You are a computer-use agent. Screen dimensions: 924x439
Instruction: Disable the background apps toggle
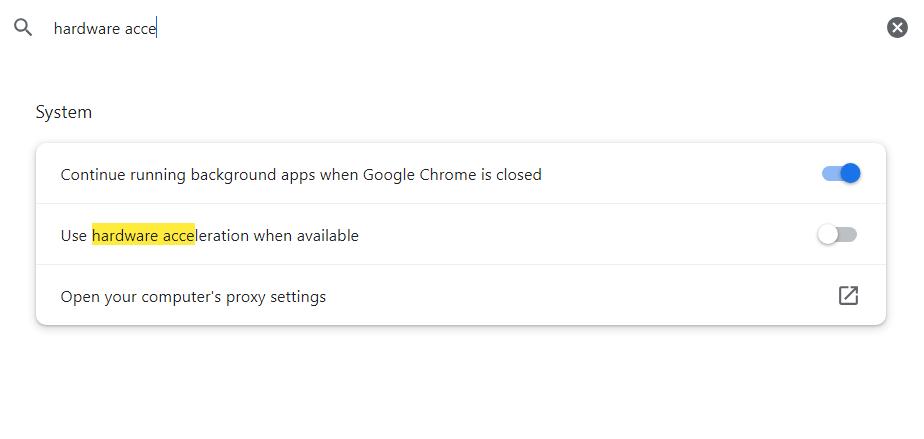[841, 174]
